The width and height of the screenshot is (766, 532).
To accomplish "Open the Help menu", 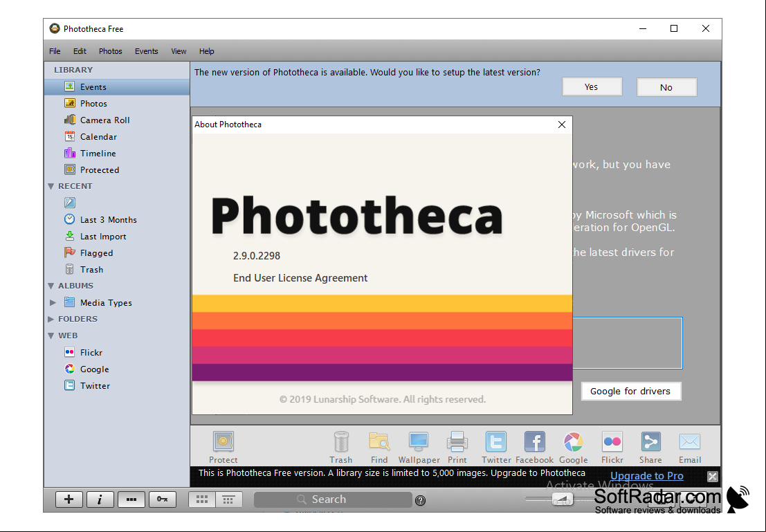I will (x=207, y=51).
